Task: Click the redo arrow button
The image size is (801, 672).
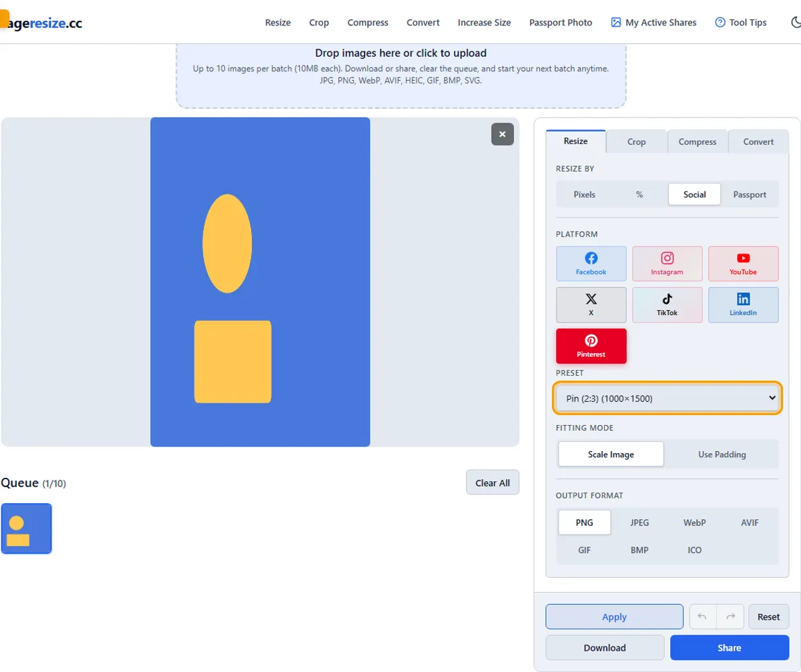Action: [730, 617]
